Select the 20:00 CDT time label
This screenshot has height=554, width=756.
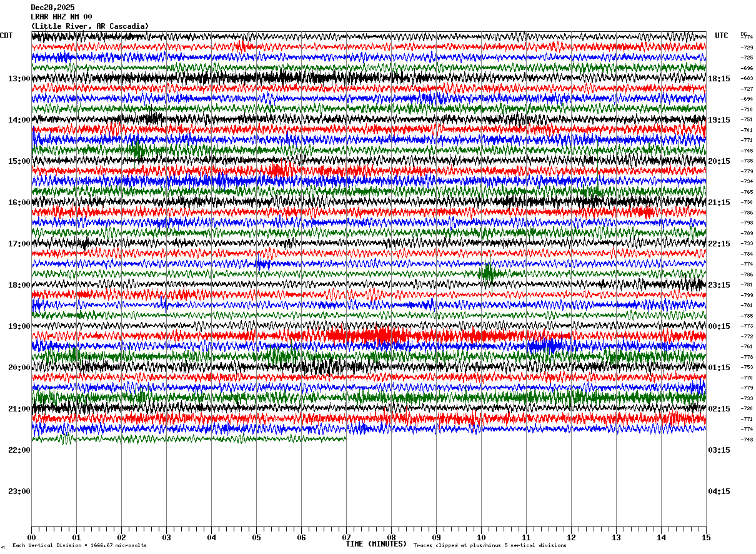click(19, 368)
